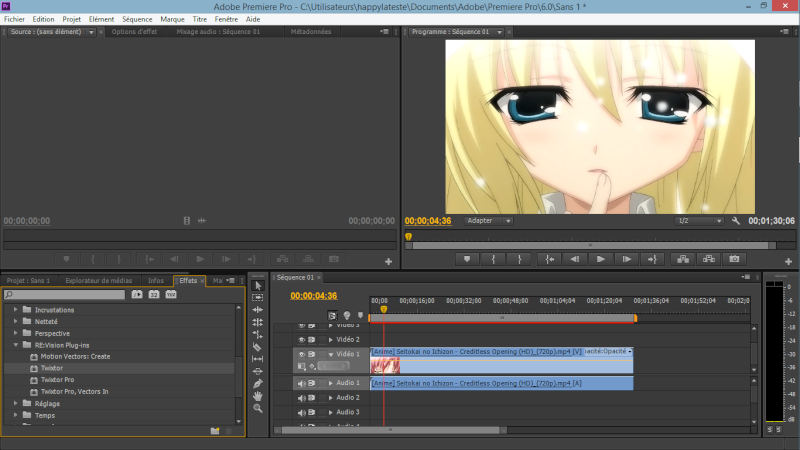Select the Pen tool
The width and height of the screenshot is (800, 450).
click(x=258, y=384)
